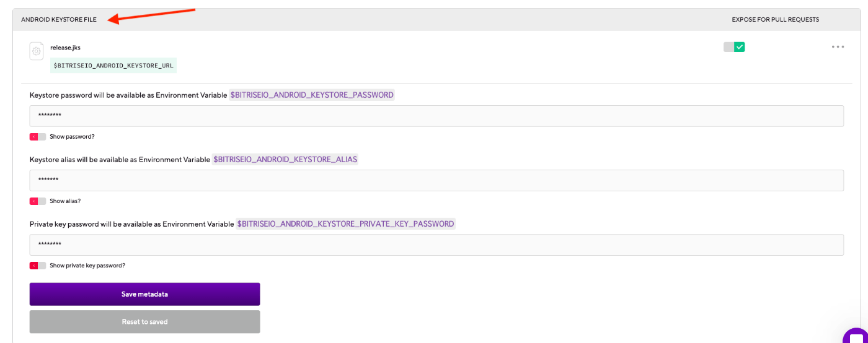Screen dimensions: 868x343
Task: Click the Save metadata button
Action: (x=144, y=294)
